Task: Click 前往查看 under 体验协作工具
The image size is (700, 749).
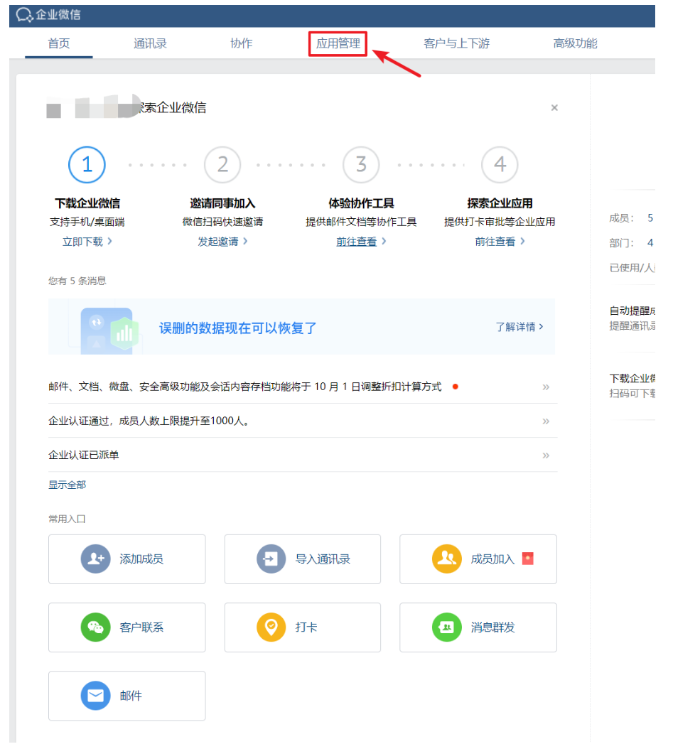Action: [361, 242]
